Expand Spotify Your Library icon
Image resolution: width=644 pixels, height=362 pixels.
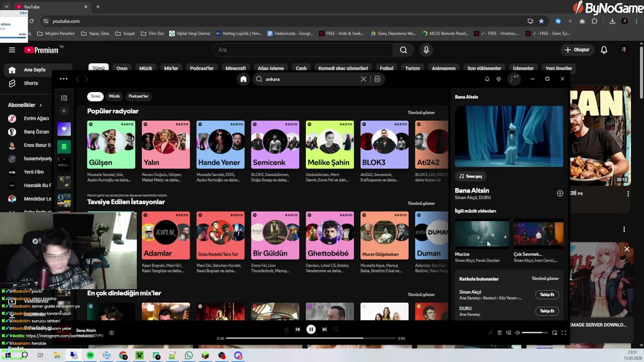64,98
